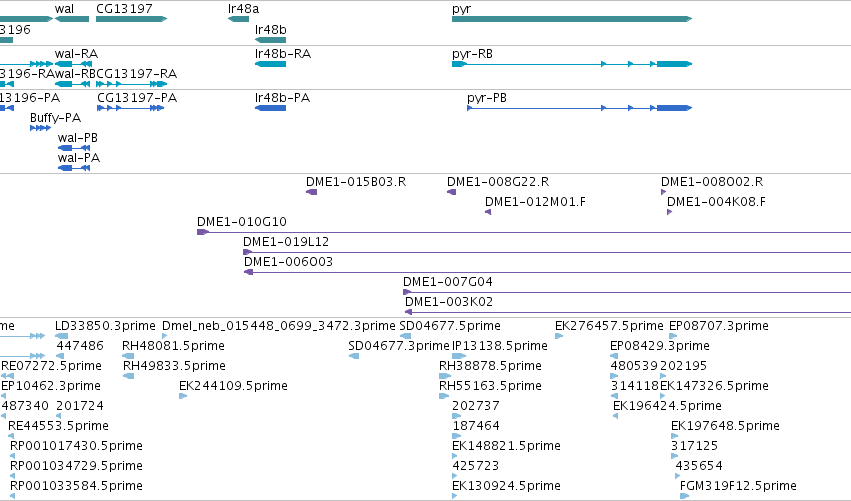Select the CG13197-RA transcript label
The height and width of the screenshot is (501, 851).
point(136,74)
